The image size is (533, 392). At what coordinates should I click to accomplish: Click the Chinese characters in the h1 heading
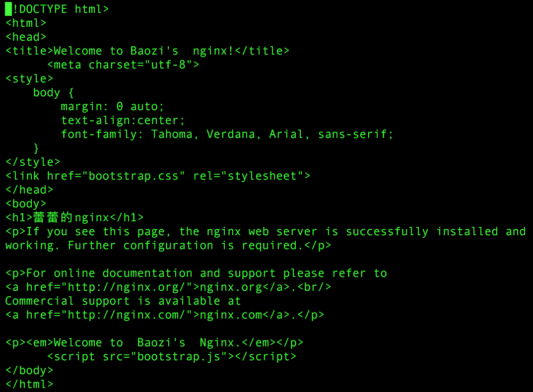[53, 217]
